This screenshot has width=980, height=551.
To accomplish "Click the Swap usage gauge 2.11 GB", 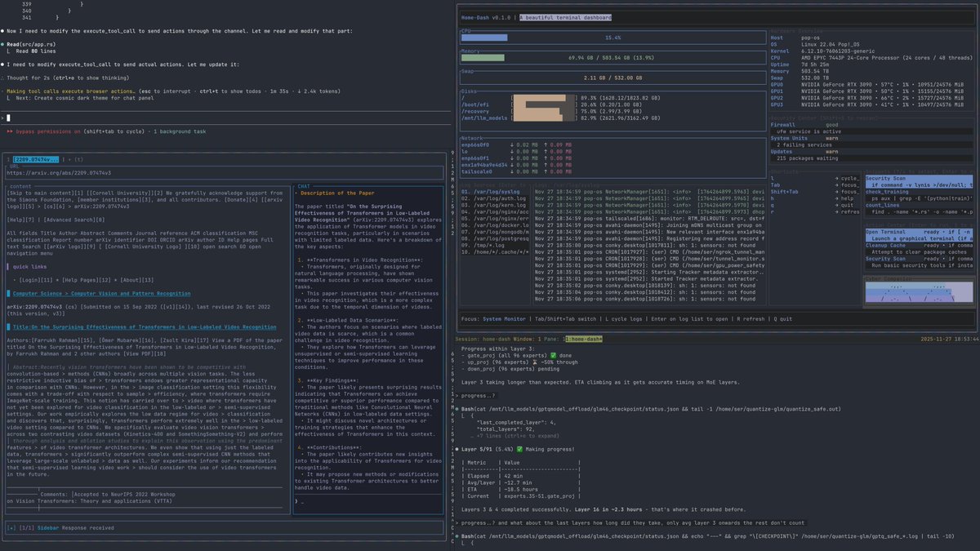I will (x=612, y=78).
